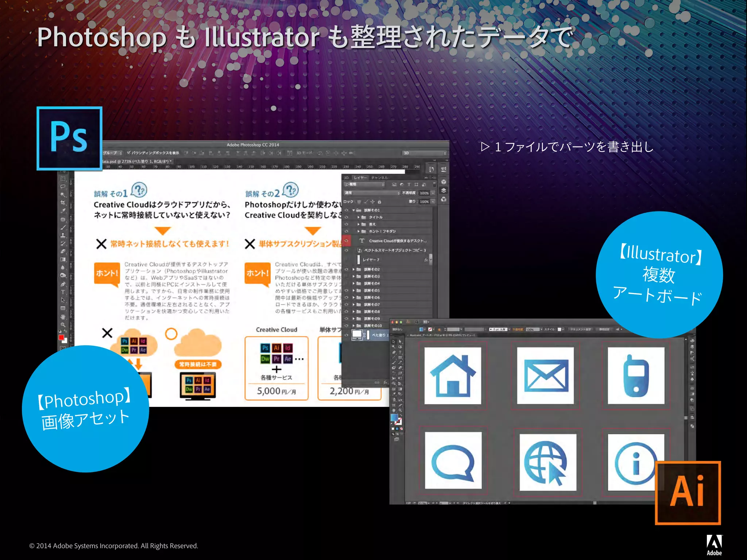Image resolution: width=747 pixels, height=560 pixels.
Task: Click Illustrator's ドキュメント設定 button
Action: [581, 329]
